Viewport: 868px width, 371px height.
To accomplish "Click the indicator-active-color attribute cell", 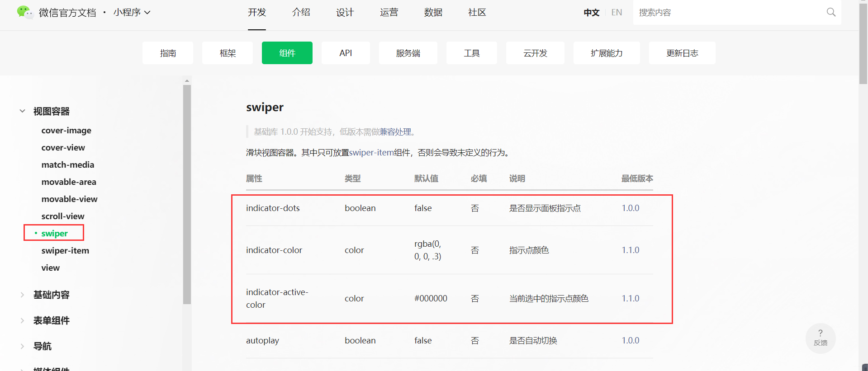I will coord(277,298).
